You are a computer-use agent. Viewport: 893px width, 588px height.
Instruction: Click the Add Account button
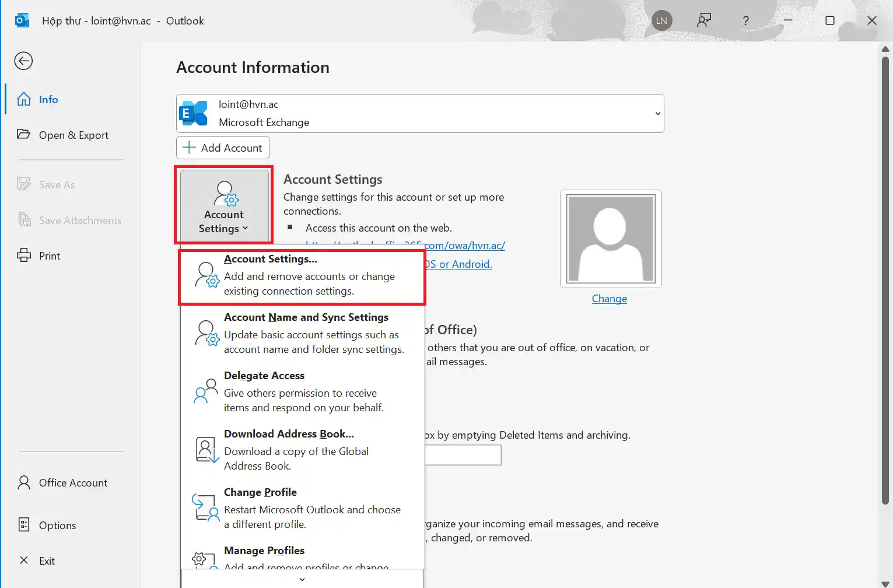pyautogui.click(x=223, y=148)
